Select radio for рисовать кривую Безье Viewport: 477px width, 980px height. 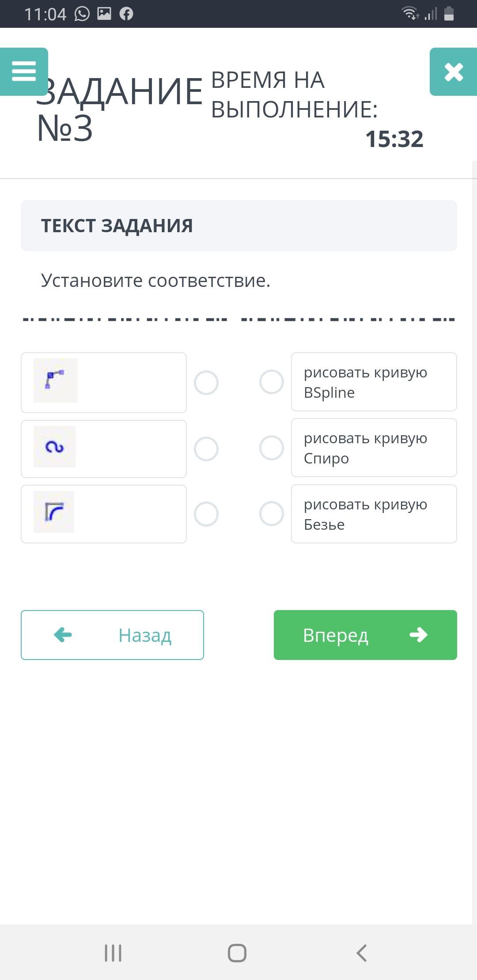(272, 513)
